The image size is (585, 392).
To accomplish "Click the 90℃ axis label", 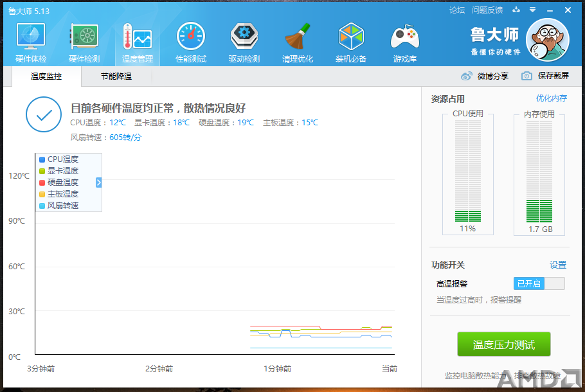I will (x=17, y=221).
